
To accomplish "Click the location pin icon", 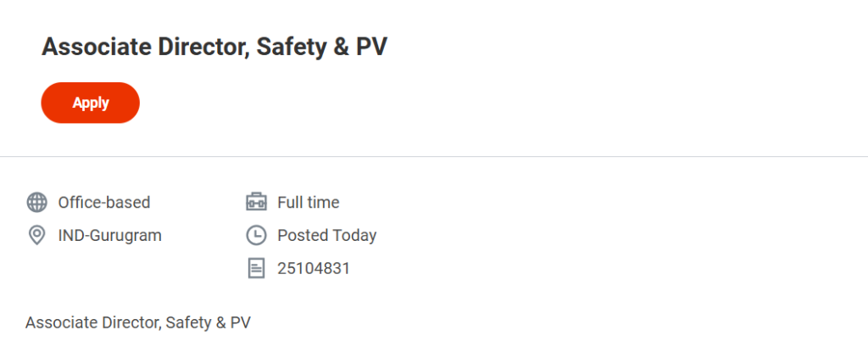I will pos(36,235).
